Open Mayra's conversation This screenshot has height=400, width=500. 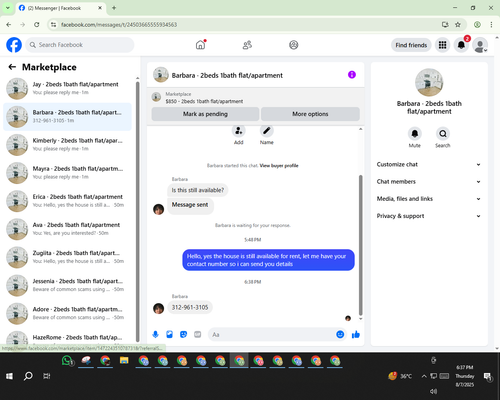(67, 173)
